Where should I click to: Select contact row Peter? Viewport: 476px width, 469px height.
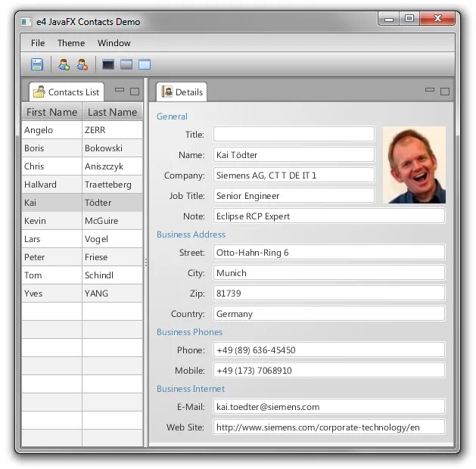[82, 257]
